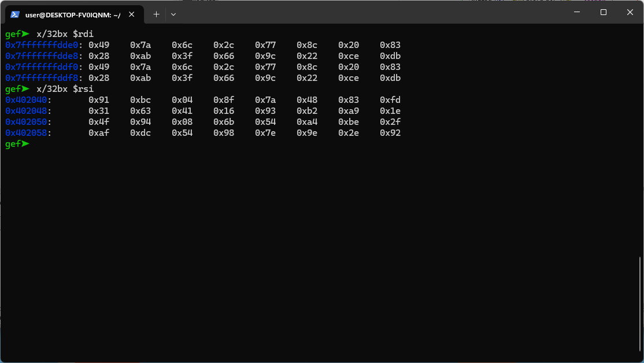Click byte 0xfd at end of 0x402040 row

tap(390, 100)
